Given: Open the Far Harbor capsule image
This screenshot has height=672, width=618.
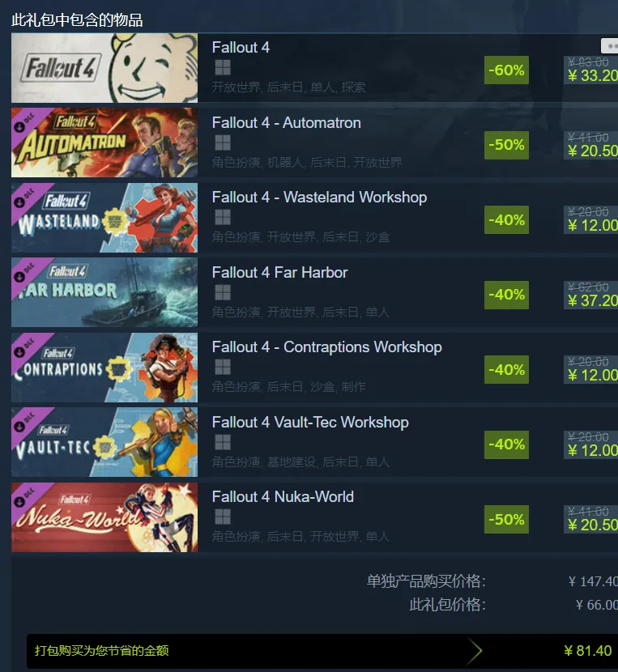Looking at the screenshot, I should 104,292.
